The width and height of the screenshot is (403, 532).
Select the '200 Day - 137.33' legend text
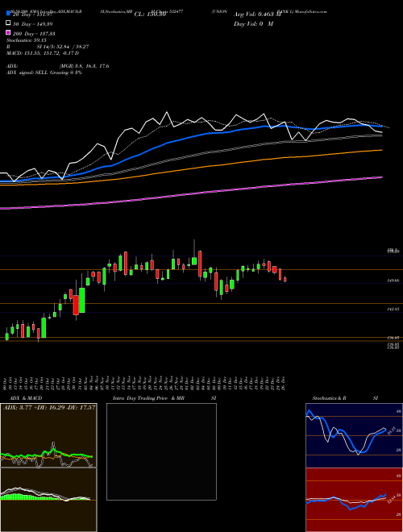[34, 34]
